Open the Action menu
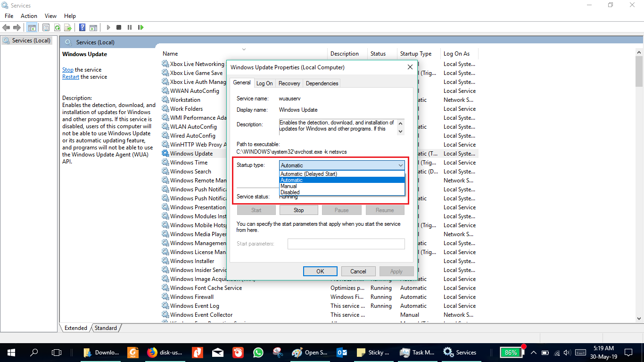Viewport: 644px width, 362px height. pos(29,16)
